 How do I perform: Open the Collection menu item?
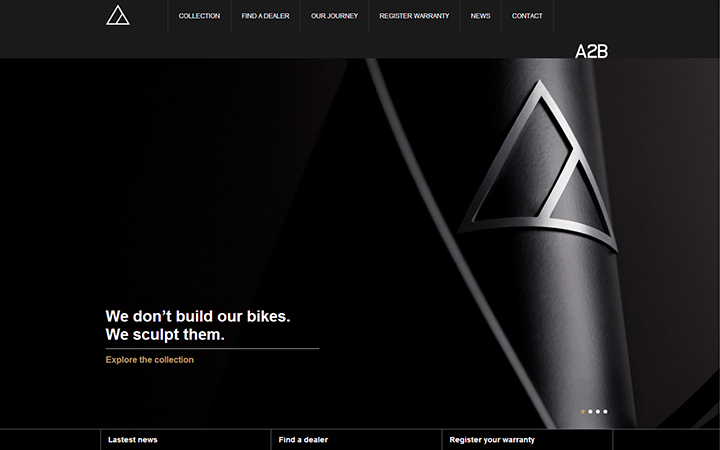click(x=199, y=16)
